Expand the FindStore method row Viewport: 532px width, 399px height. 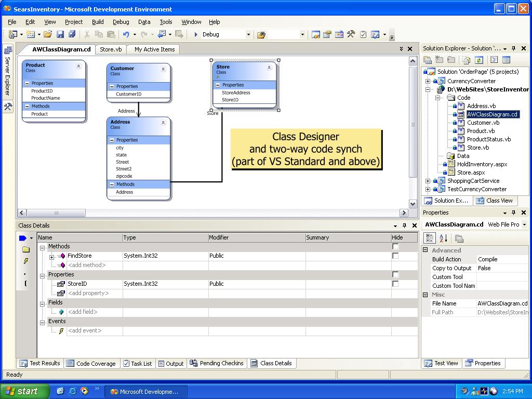(x=52, y=257)
